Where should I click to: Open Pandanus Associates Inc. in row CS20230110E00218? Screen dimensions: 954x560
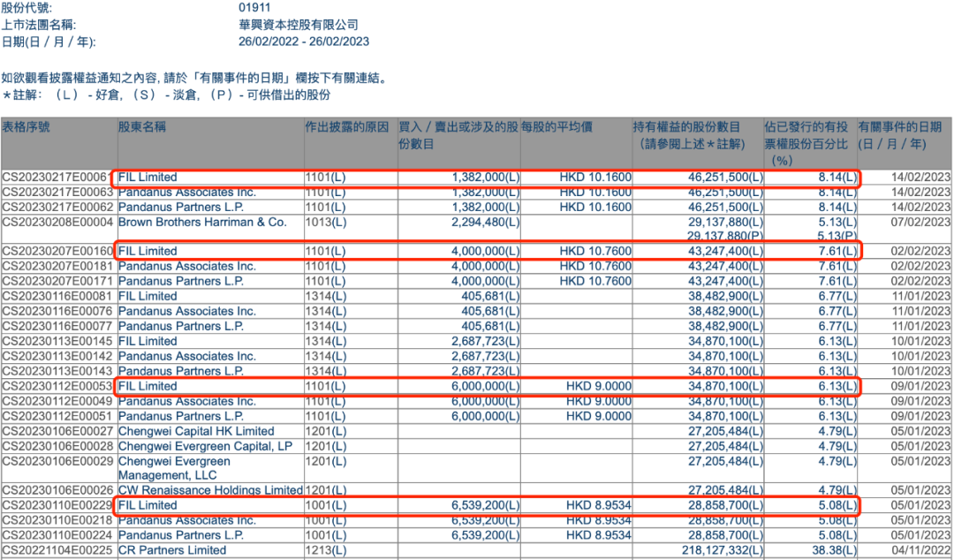coord(186,520)
